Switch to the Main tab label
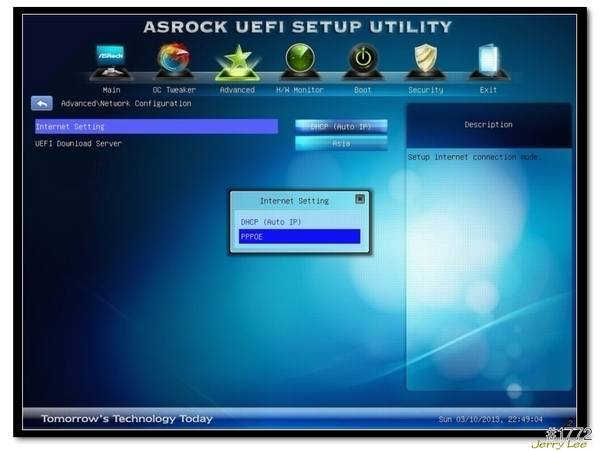The height and width of the screenshot is (451, 600). pos(111,90)
